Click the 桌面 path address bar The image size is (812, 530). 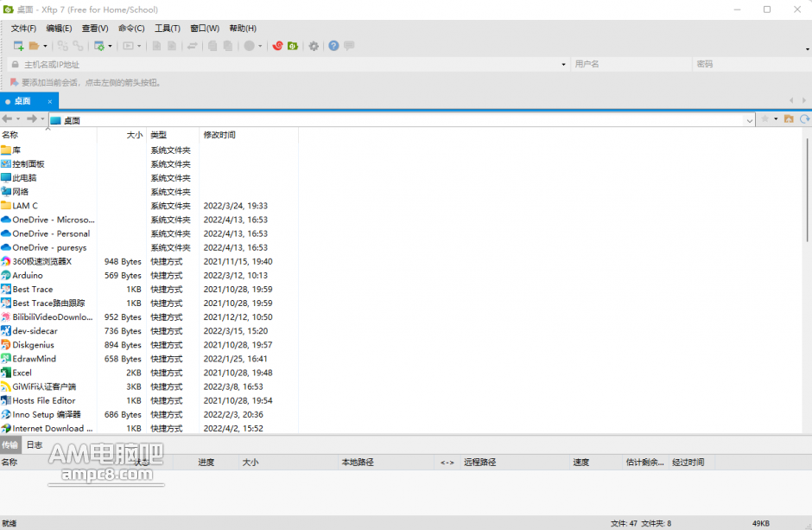(x=402, y=120)
